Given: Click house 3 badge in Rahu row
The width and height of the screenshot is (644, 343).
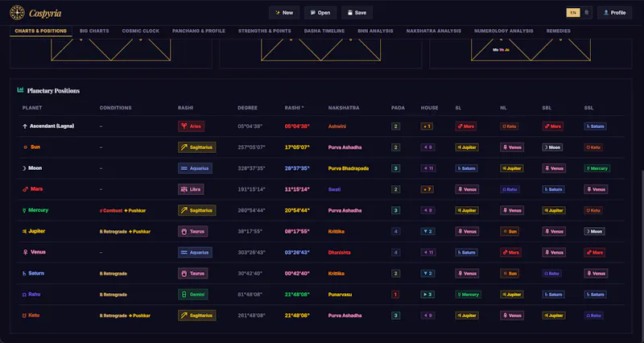Looking at the screenshot, I should click(427, 295).
